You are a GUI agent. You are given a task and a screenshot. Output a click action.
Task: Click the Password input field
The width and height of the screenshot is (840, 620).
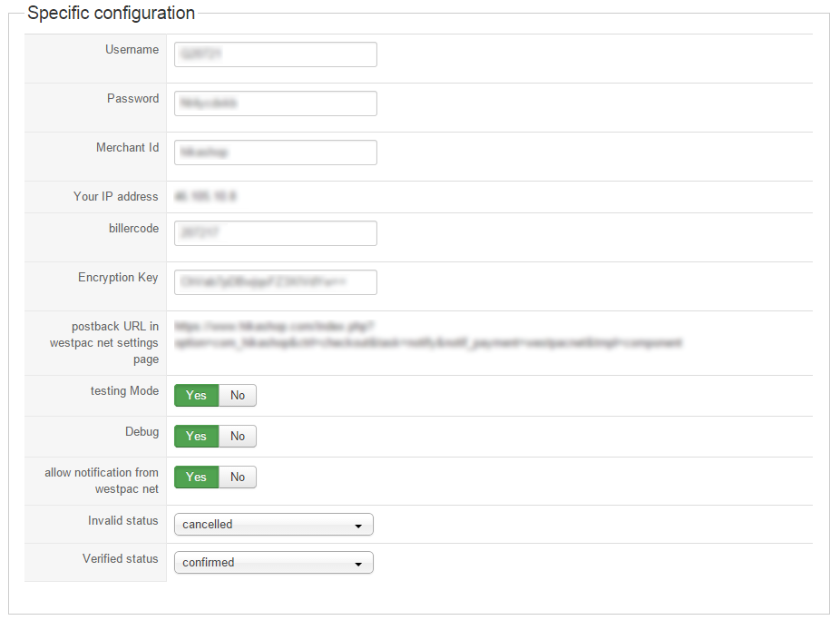275,103
